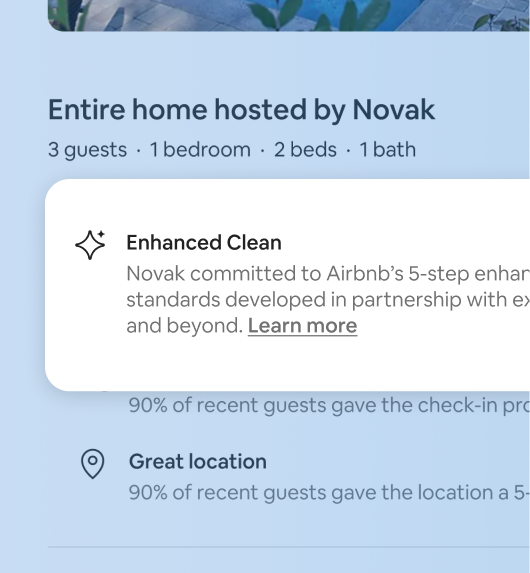Click the standards developed in partnership line

[x=328, y=300]
